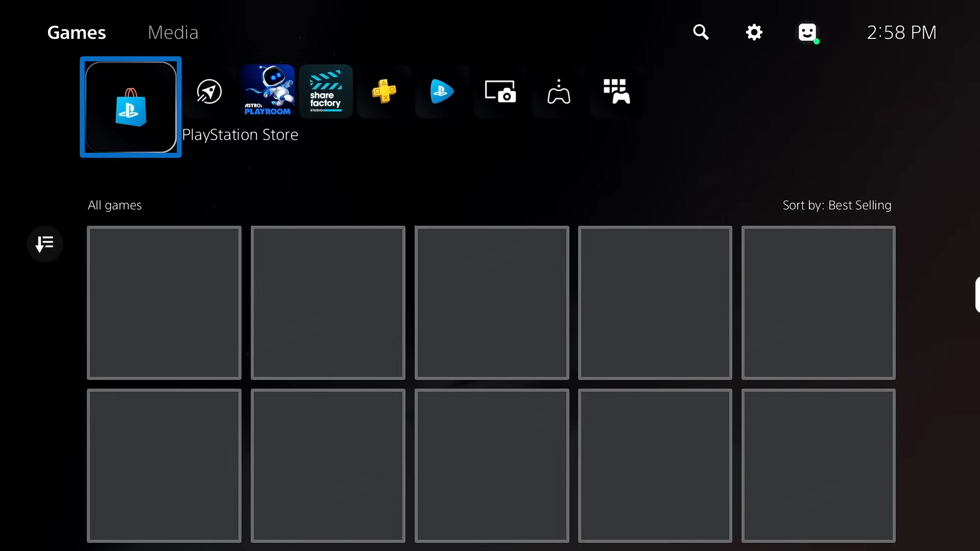Open Share Factory Studio app

(x=326, y=91)
